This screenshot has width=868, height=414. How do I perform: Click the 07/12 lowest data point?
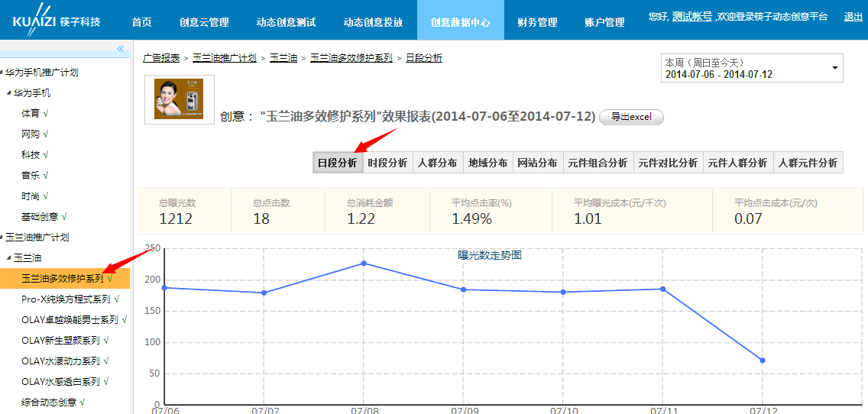(763, 361)
